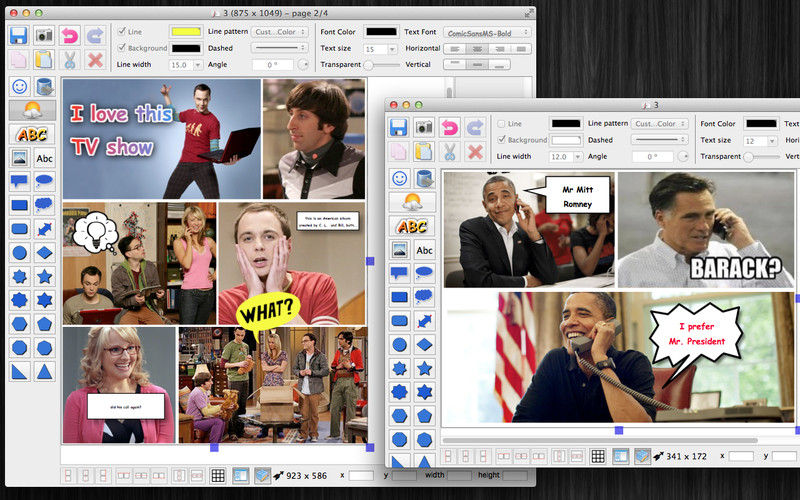Click white Background color swatch in front window
The image size is (800, 500).
point(566,139)
